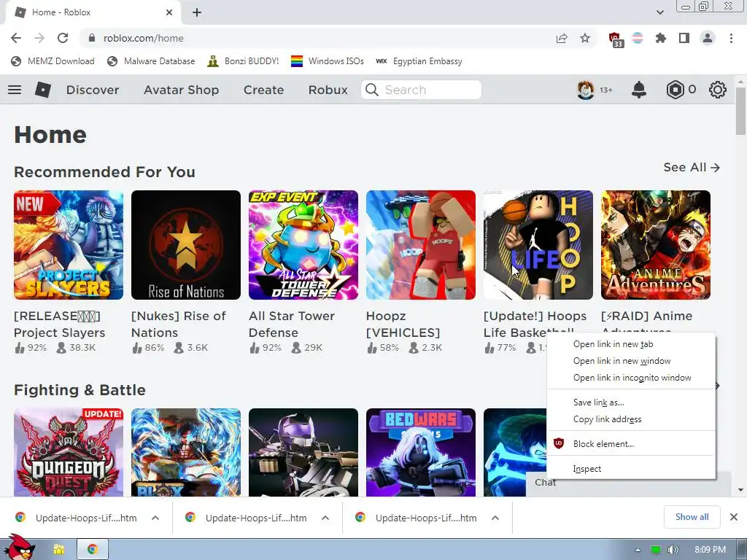Viewport: 747px width, 560px height.
Task: Toggle the browser side panel icon
Action: (x=684, y=38)
